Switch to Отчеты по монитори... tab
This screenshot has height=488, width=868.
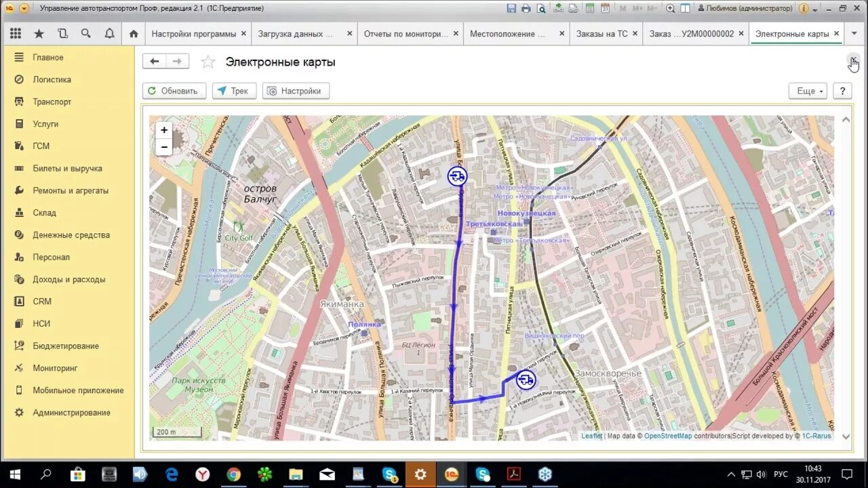(406, 34)
